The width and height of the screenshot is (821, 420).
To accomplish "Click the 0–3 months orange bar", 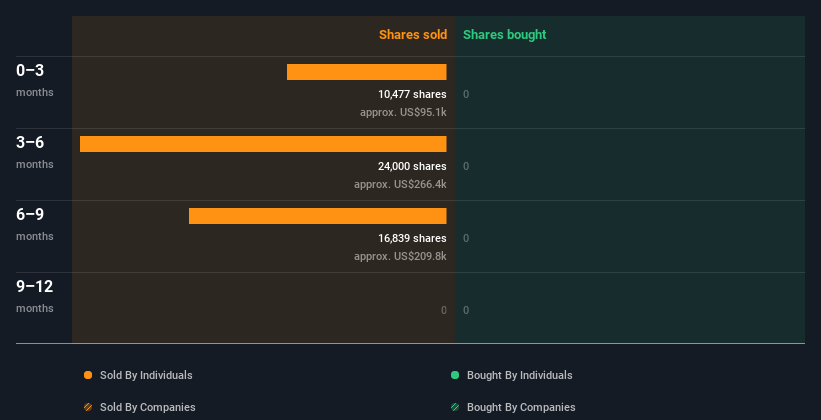I will [367, 72].
